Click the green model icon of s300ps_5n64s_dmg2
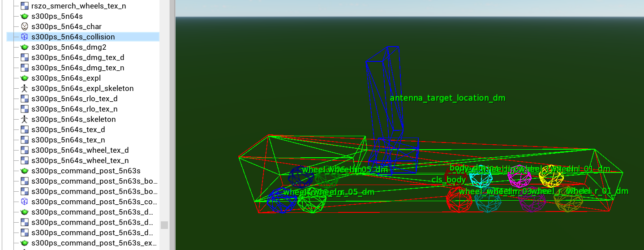 25,47
